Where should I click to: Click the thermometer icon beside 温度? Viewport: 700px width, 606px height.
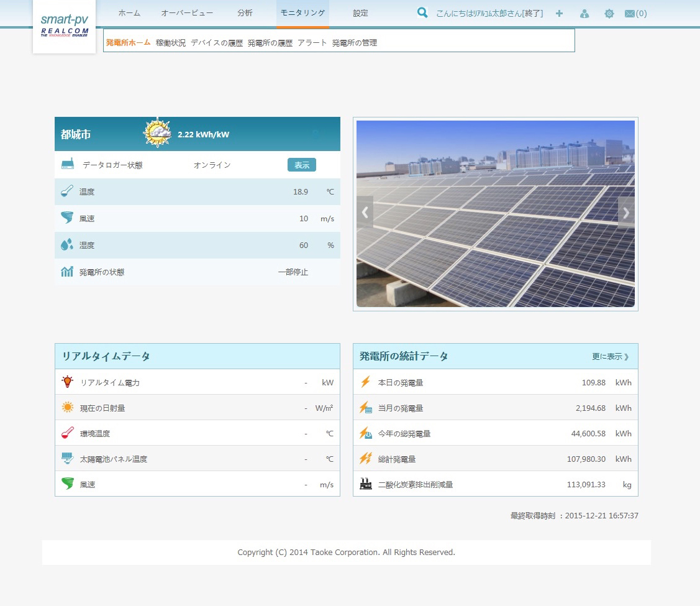67,191
